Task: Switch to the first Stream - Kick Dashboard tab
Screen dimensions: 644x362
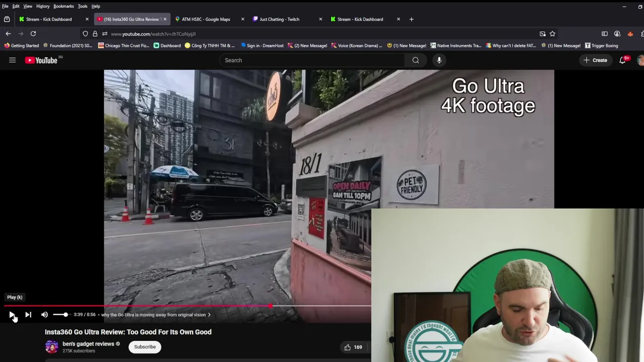Action: pyautogui.click(x=54, y=19)
